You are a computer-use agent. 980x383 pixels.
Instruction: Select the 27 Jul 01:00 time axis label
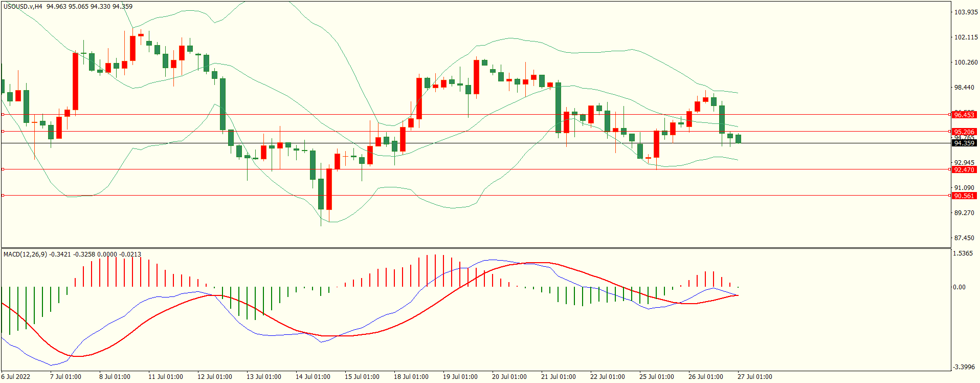(754, 377)
